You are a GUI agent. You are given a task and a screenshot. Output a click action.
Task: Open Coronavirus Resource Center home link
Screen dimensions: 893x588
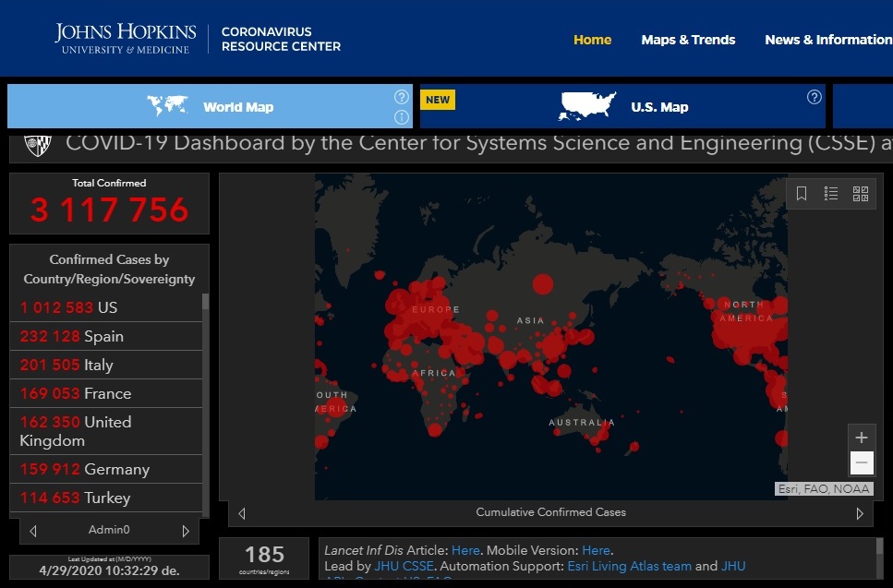[x=281, y=39]
